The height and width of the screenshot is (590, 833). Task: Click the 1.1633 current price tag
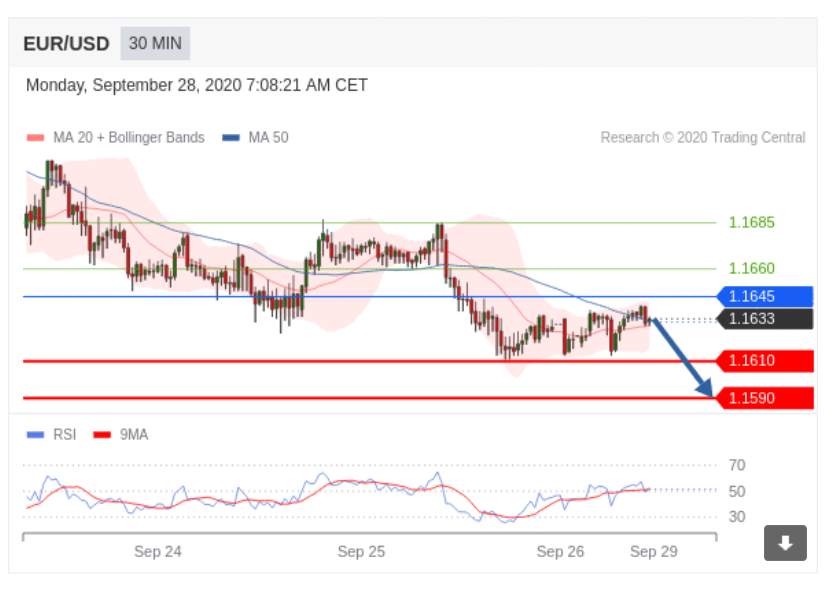click(764, 319)
